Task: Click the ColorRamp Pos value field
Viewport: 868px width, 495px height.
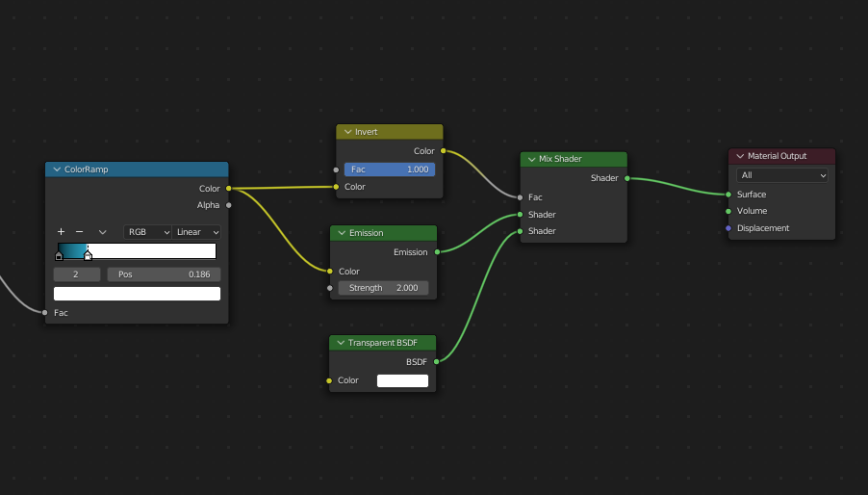Action: click(x=164, y=274)
